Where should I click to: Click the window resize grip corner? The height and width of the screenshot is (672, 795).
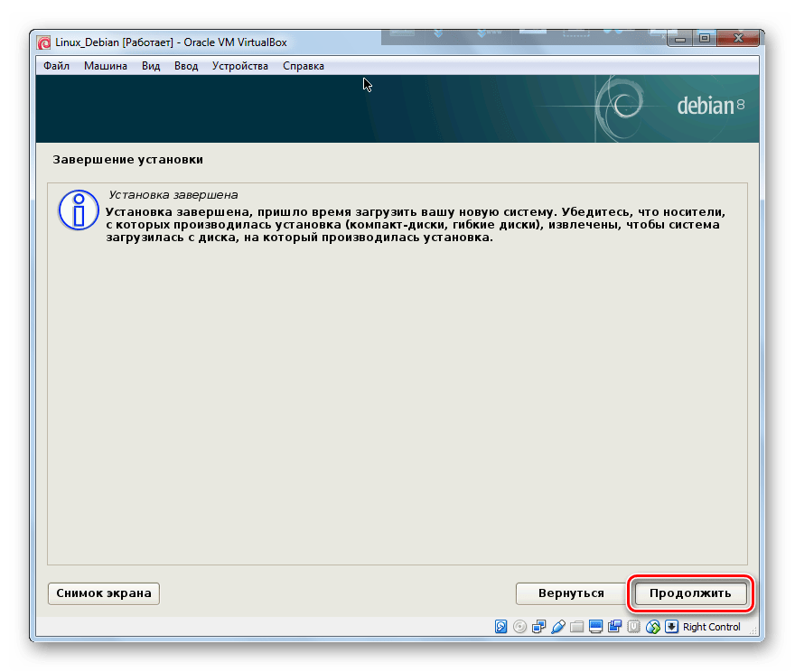point(753,630)
